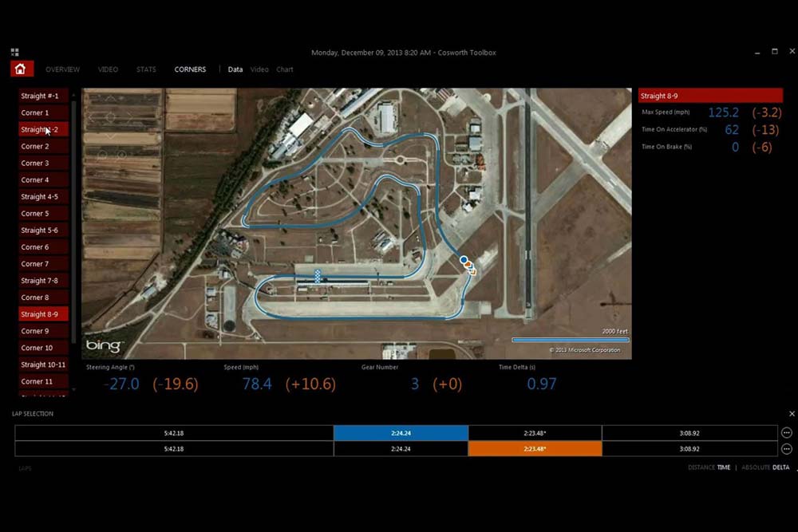
Task: Pan the map right with the arrow control
Action: (x=130, y=117)
